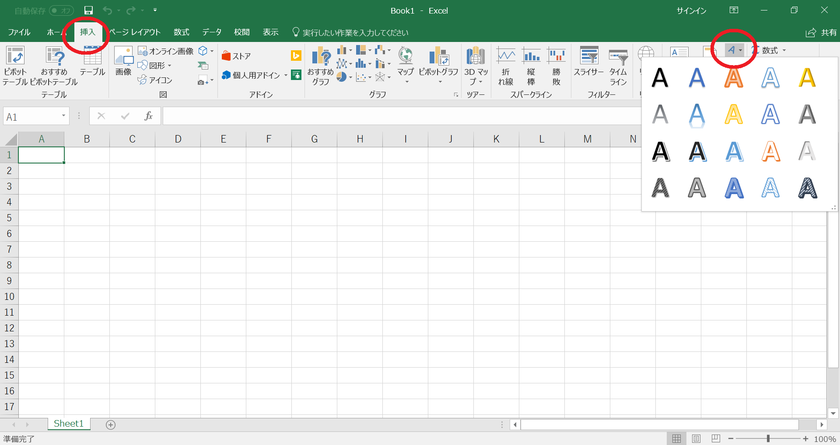Insert a 勝敗 win/loss sparkline
Viewport: 840px width, 445px height.
click(556, 65)
